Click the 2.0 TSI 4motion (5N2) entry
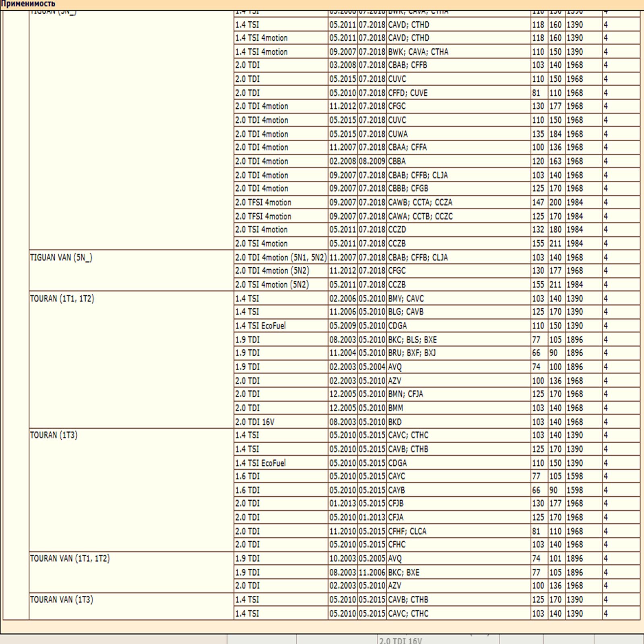The width and height of the screenshot is (644, 644). [272, 285]
